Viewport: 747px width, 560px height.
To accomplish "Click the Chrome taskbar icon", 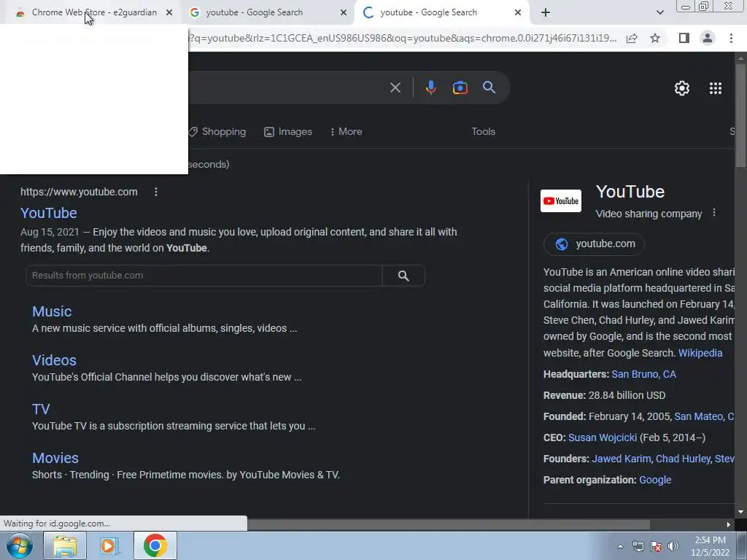I will pos(155,545).
